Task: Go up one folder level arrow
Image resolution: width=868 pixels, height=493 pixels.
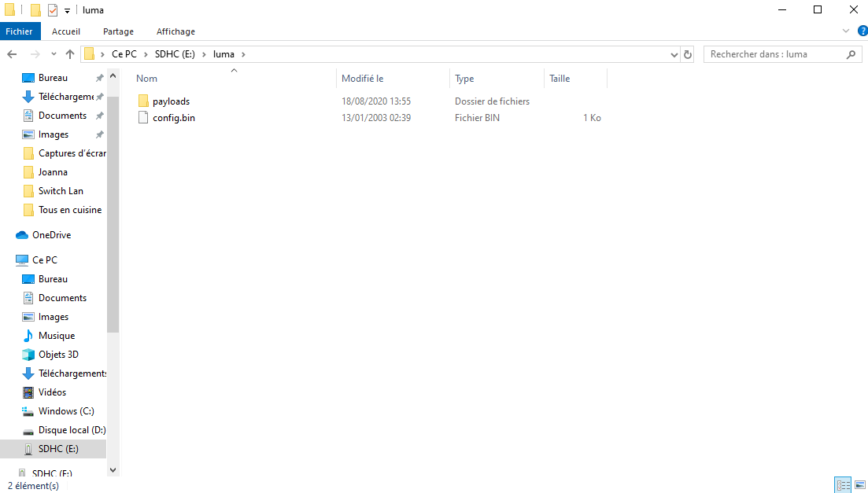Action: tap(70, 54)
